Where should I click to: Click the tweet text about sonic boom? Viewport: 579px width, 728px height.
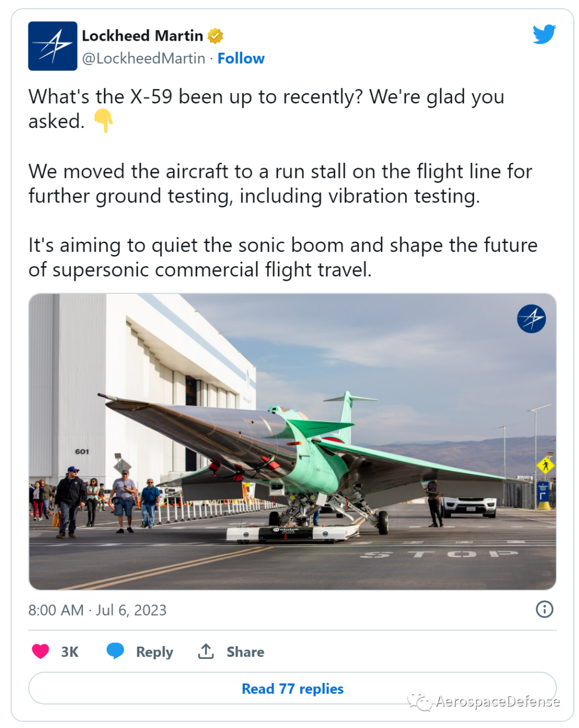(283, 257)
